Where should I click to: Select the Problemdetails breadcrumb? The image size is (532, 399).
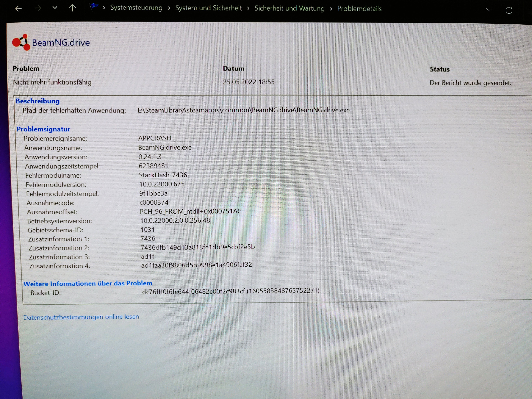[359, 9]
